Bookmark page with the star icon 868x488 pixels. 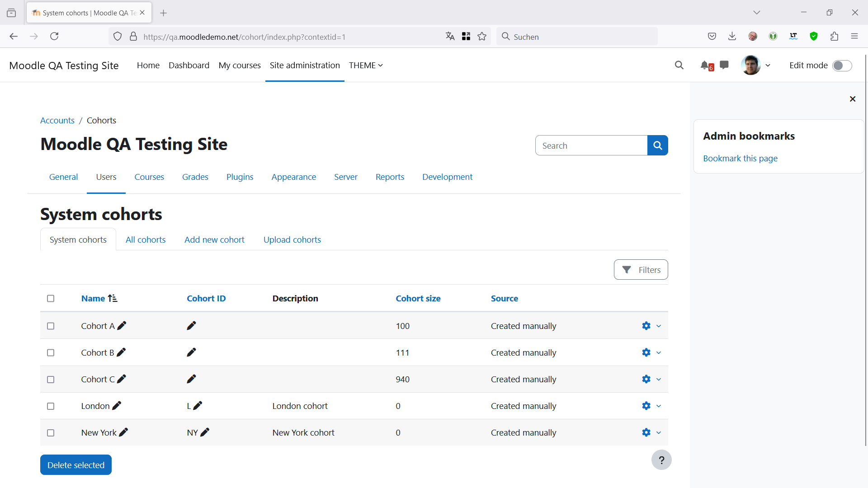482,36
